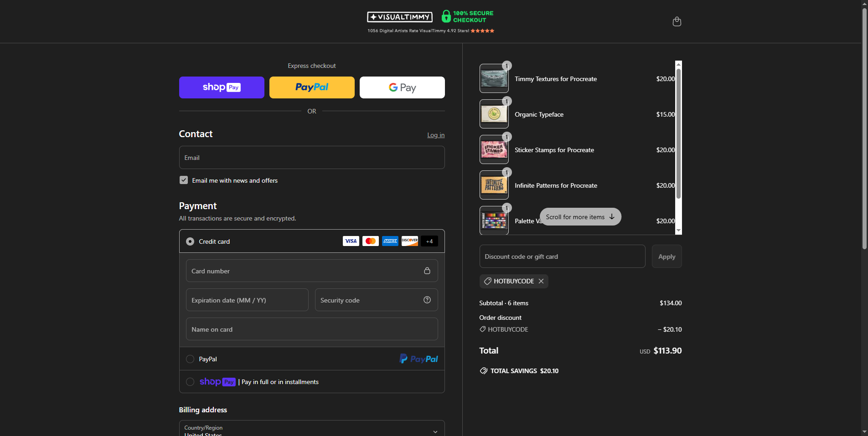Screen dimensions: 868x436
Task: Click the Pay in full or in installments text
Action: (x=280, y=382)
